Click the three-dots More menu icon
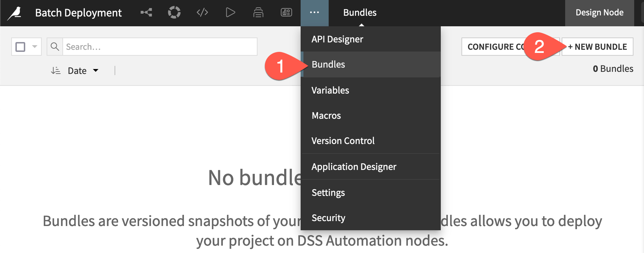644x253 pixels. pyautogui.click(x=314, y=13)
